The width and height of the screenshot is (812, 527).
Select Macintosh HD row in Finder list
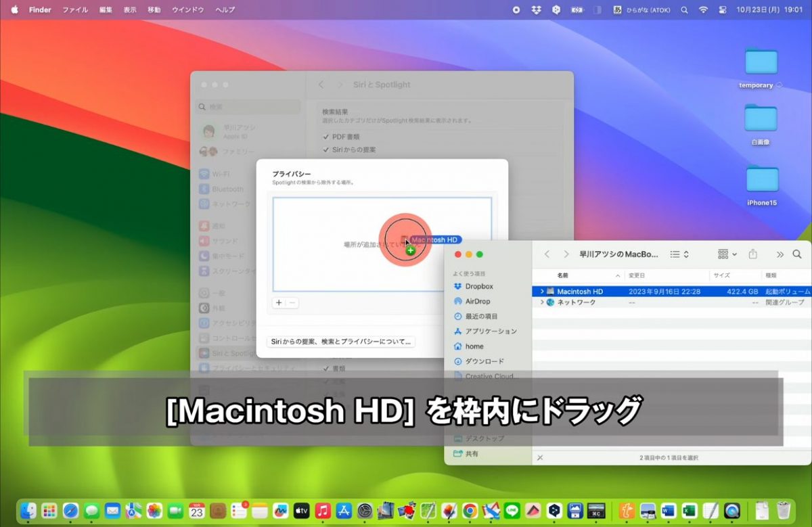[x=673, y=292]
